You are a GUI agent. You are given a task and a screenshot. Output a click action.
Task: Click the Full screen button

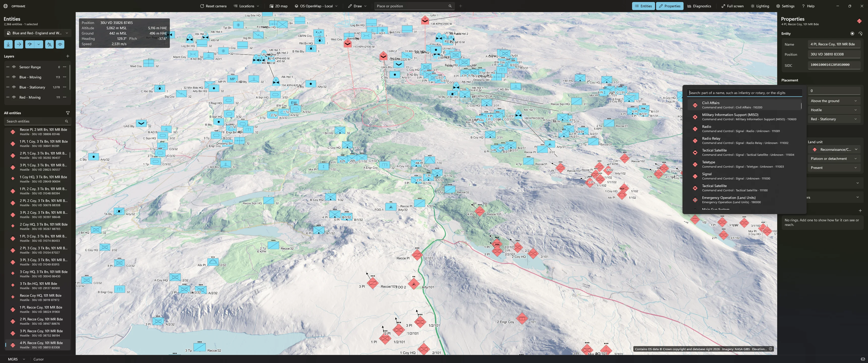pos(732,6)
